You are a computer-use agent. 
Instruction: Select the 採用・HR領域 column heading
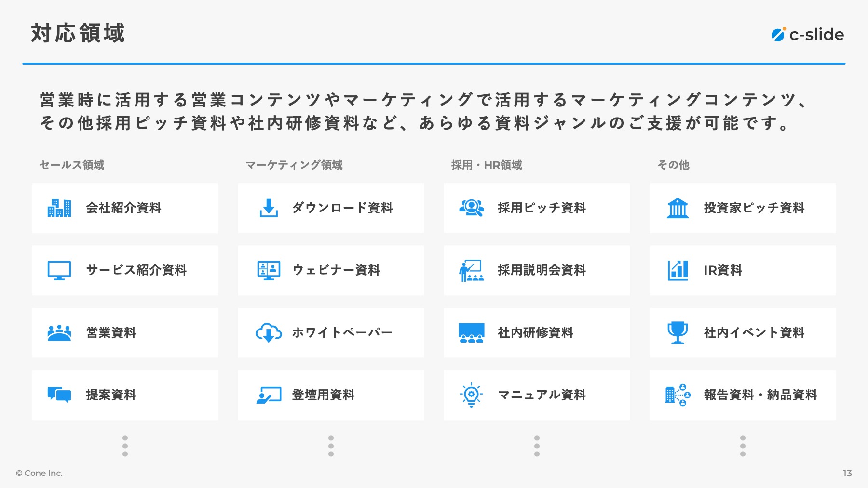[x=487, y=165]
